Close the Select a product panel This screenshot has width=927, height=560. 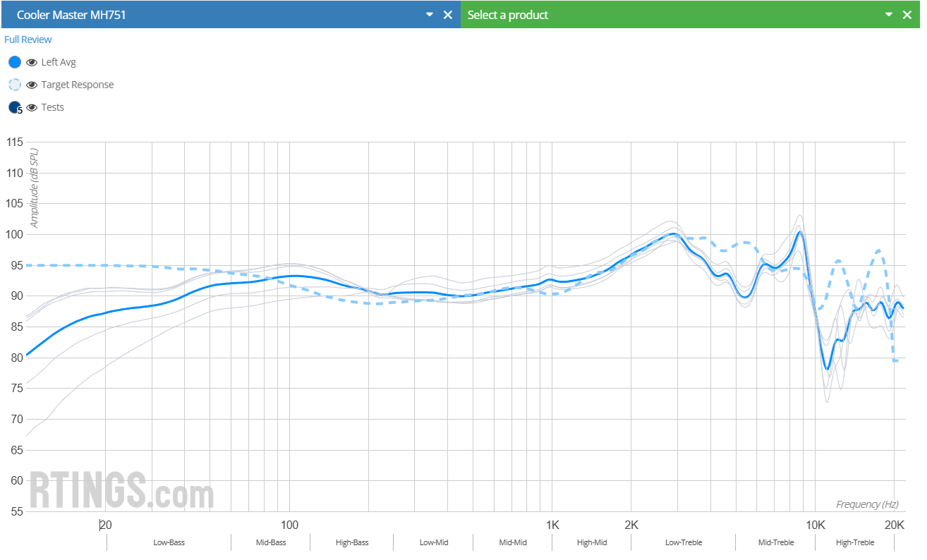tap(907, 15)
